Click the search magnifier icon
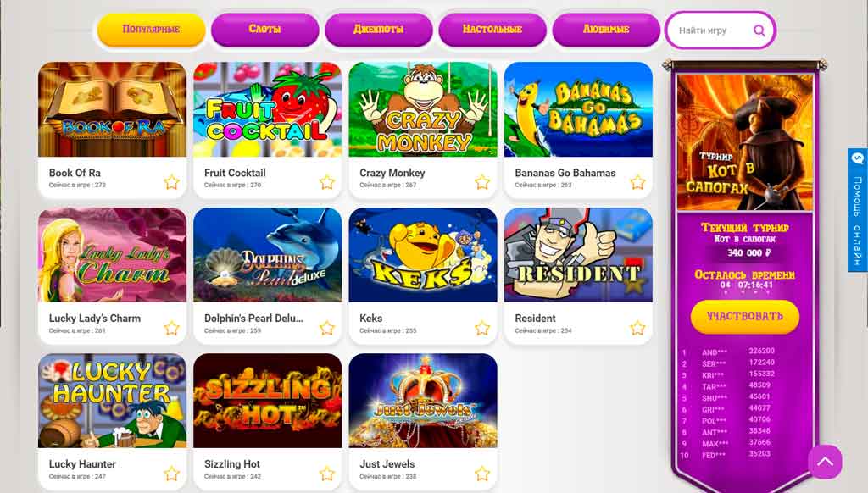This screenshot has width=868, height=493. pyautogui.click(x=759, y=30)
